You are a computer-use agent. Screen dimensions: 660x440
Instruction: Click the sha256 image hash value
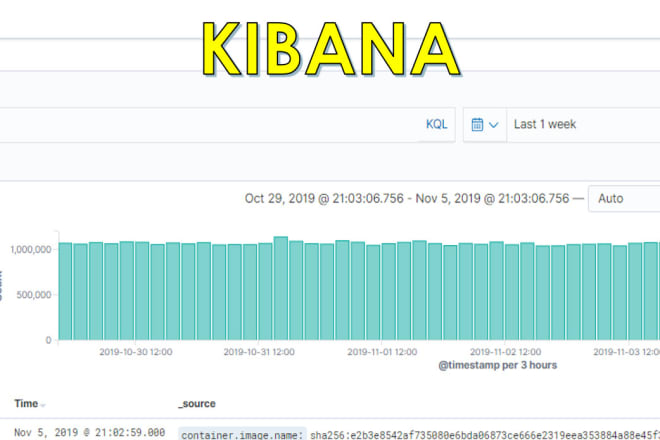[x=485, y=435]
